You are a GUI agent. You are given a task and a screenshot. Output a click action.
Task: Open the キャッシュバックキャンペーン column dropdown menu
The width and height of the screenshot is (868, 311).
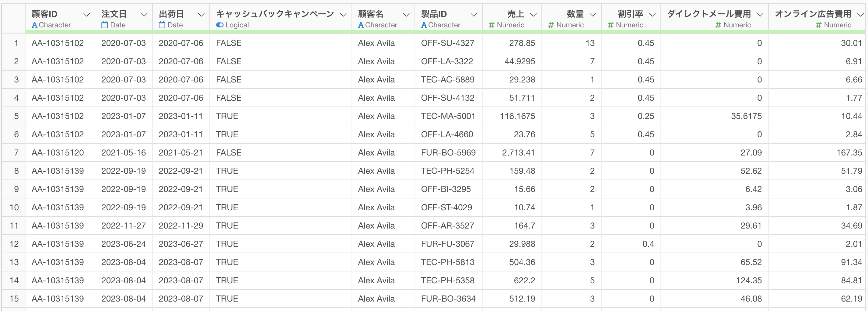343,15
